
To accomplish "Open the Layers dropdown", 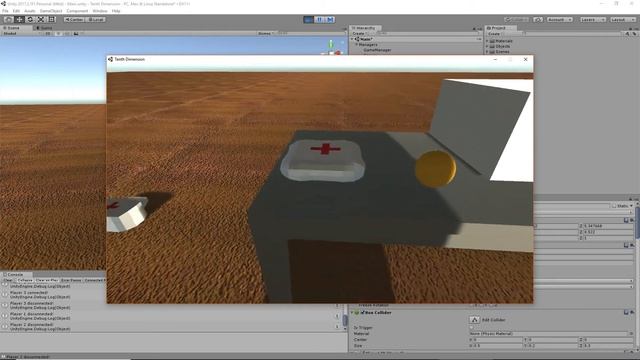I will click(592, 19).
